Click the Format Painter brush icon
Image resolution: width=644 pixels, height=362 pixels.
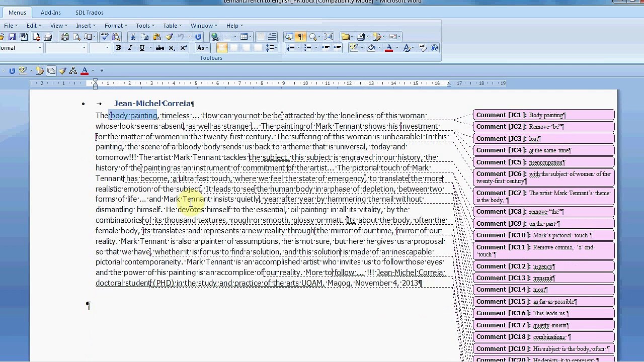coord(169,37)
